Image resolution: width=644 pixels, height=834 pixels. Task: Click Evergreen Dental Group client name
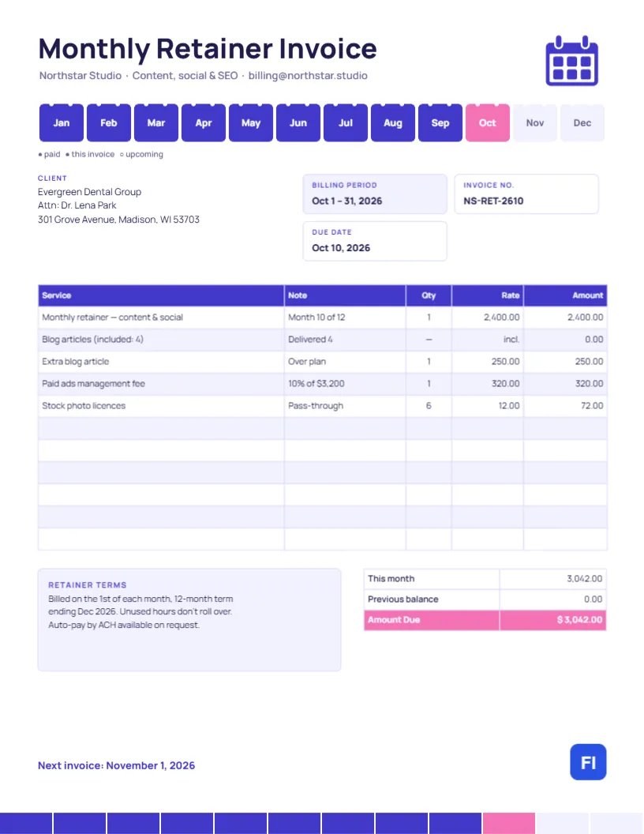[89, 192]
